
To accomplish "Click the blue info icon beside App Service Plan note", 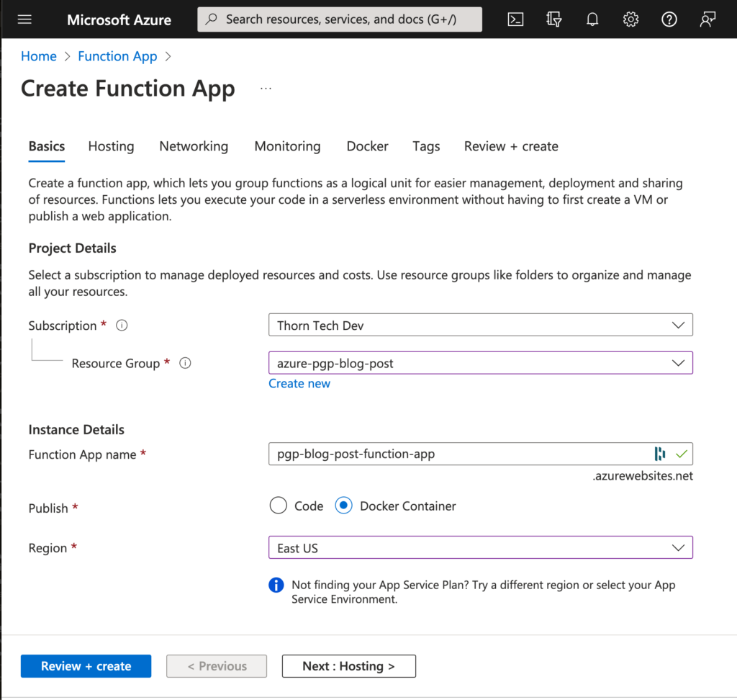I will pos(276,585).
